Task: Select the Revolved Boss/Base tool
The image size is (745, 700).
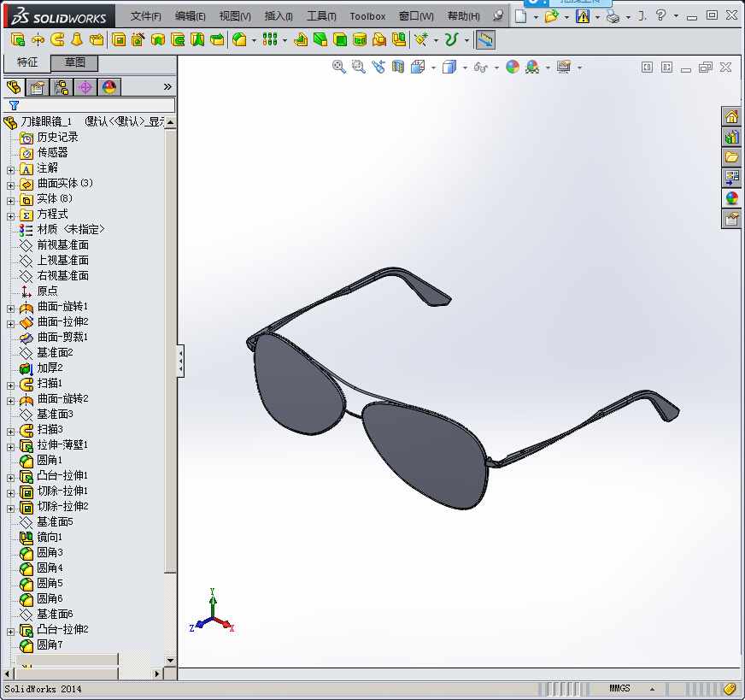Action: [38, 40]
